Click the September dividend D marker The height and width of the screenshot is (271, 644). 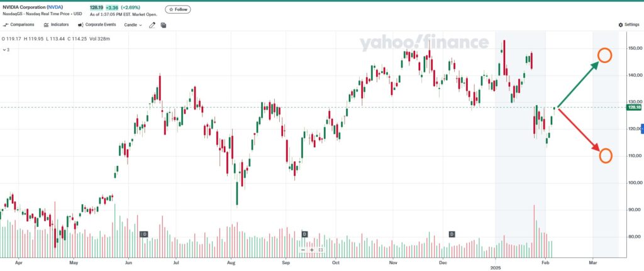tap(304, 234)
